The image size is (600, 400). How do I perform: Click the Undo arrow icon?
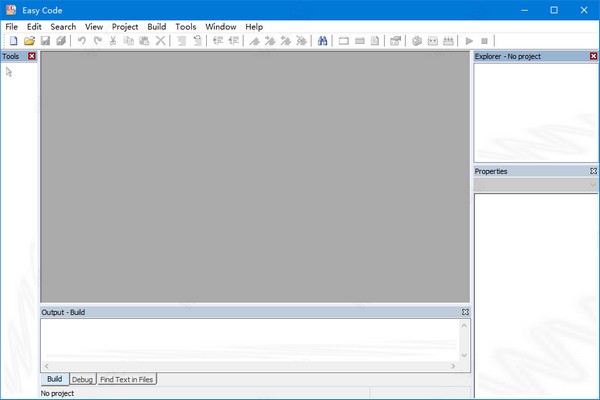coord(81,41)
